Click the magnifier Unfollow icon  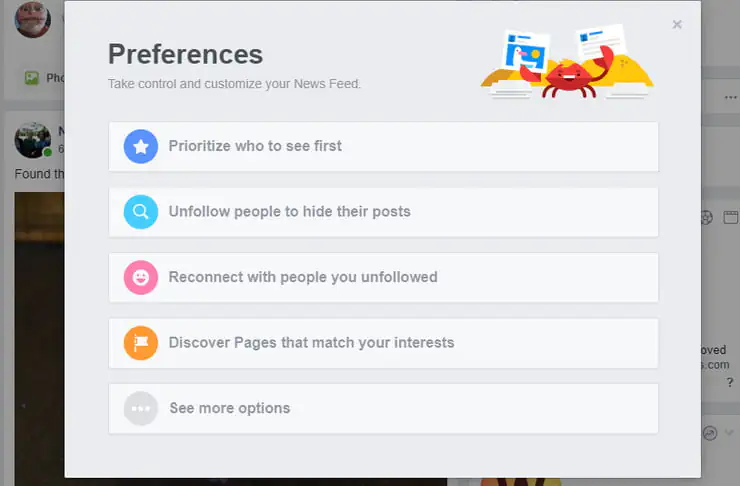141,212
